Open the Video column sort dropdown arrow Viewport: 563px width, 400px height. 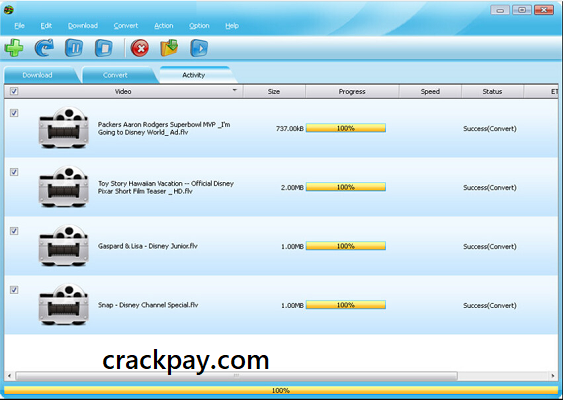point(234,90)
